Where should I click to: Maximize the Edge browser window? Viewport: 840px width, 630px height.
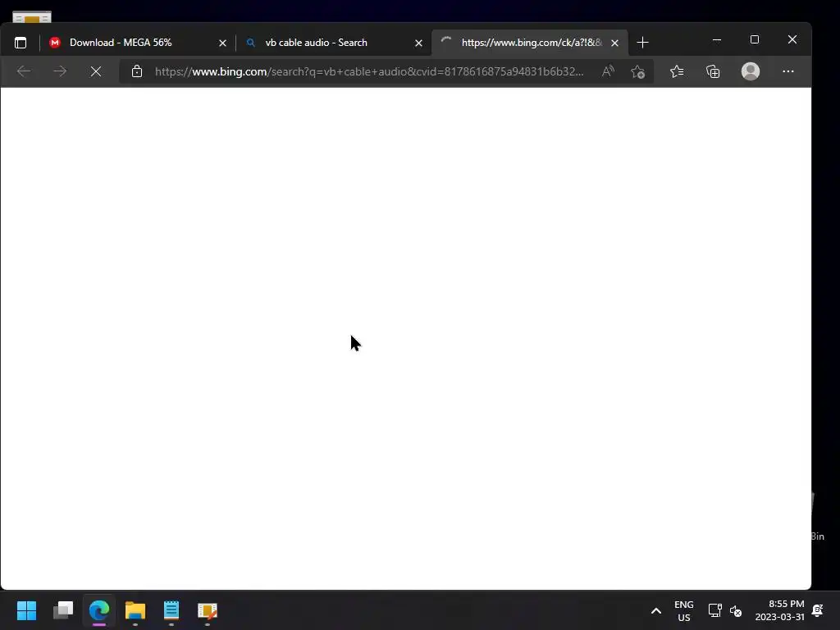755,39
